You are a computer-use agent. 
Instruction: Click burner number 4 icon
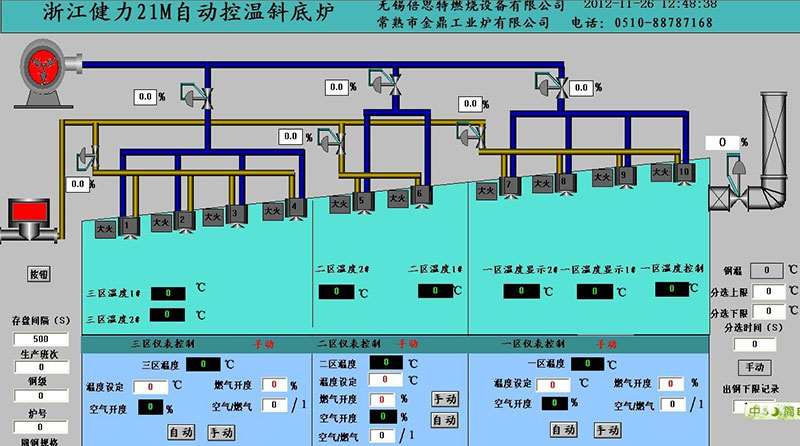[295, 207]
